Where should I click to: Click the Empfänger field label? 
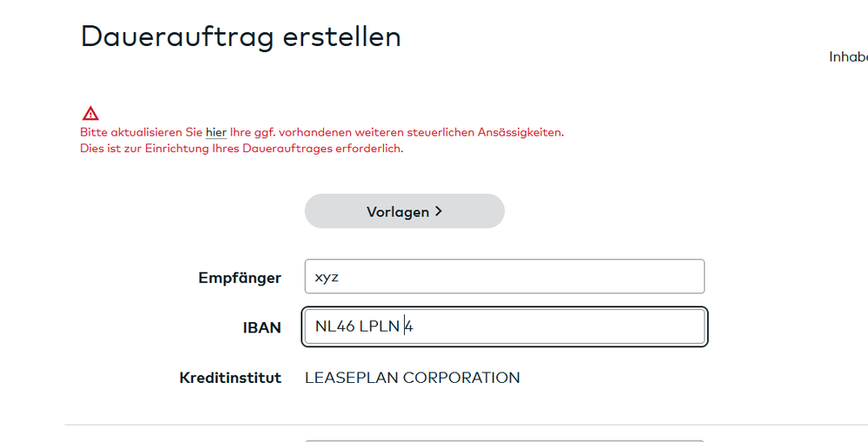pos(240,278)
